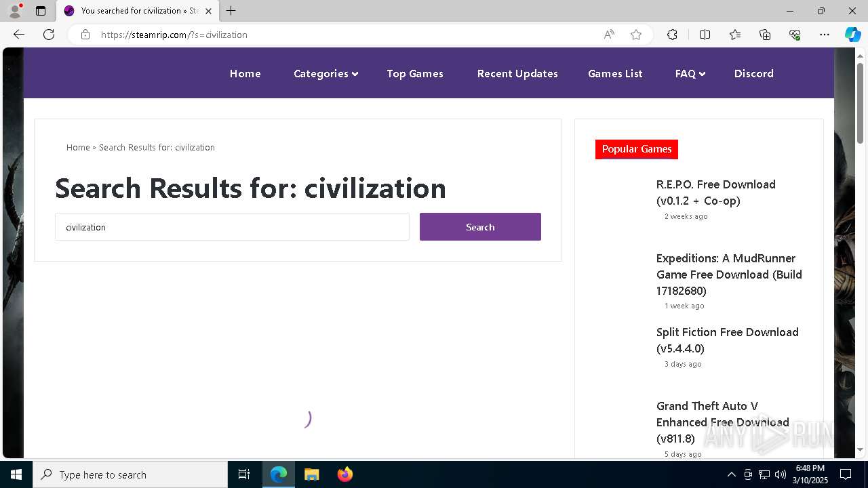Open Settings and more ellipsis menu
The width and height of the screenshot is (868, 488).
click(825, 35)
